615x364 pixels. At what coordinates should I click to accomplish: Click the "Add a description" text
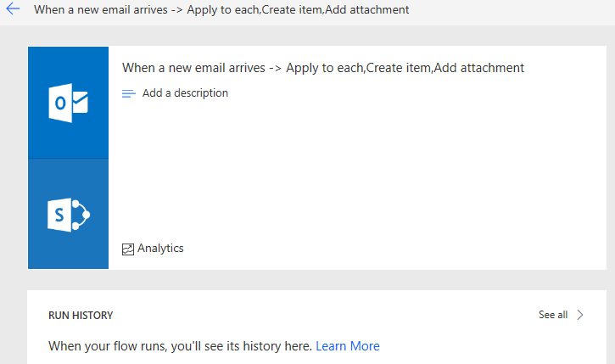(x=185, y=93)
